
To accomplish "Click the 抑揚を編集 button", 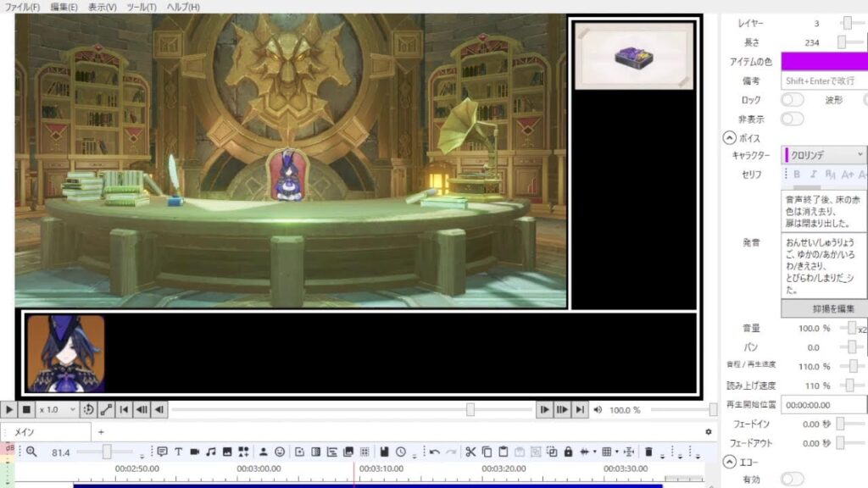I will pos(823,308).
